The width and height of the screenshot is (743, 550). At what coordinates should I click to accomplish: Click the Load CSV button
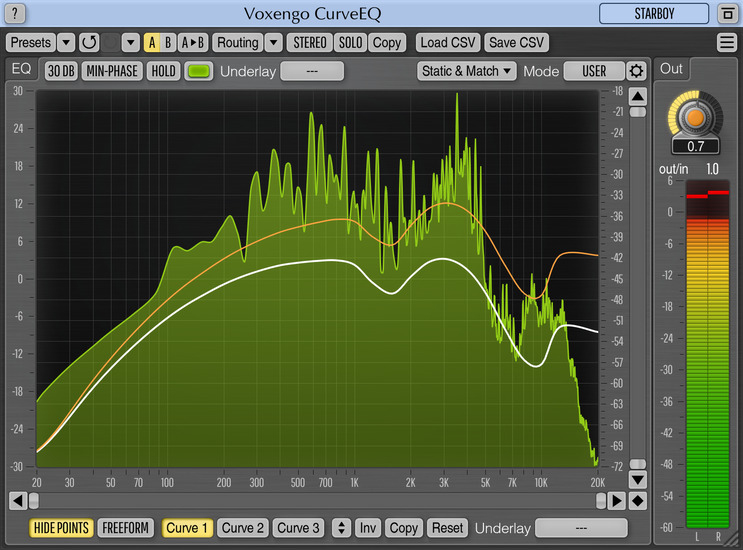(447, 43)
